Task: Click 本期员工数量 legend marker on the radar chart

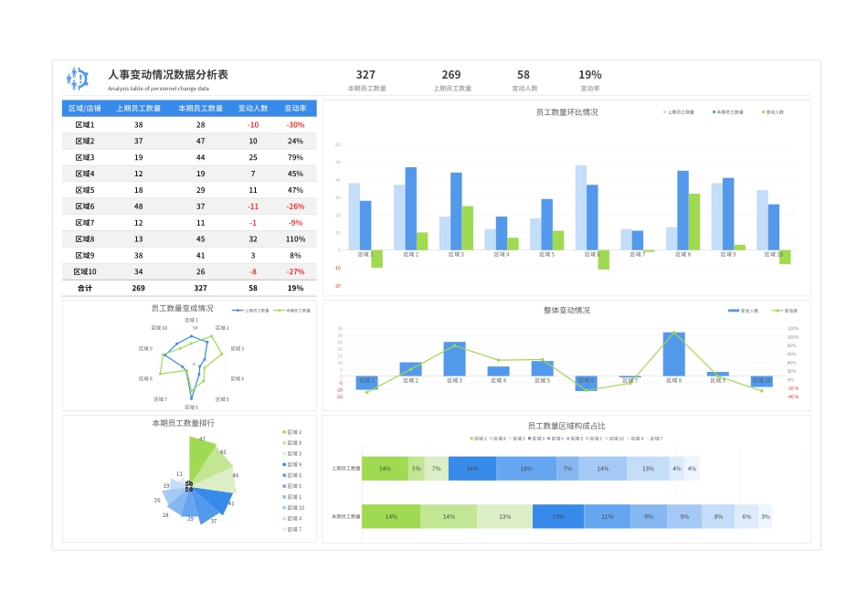Action: (x=280, y=311)
